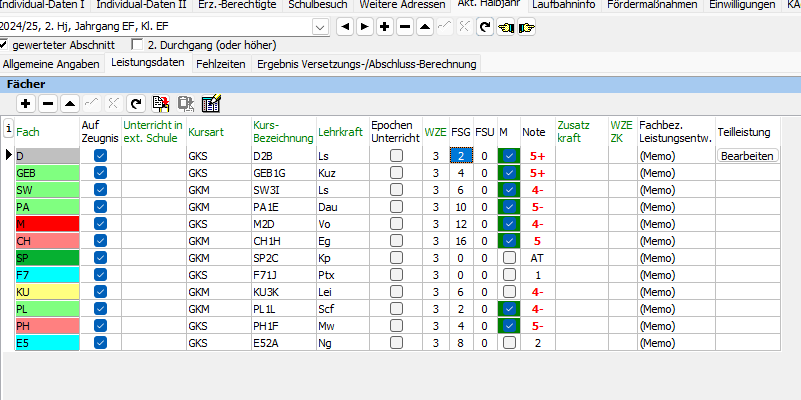
Task: Toggle 'gewerteter Abschnitt' checkbox
Action: pos(4,44)
